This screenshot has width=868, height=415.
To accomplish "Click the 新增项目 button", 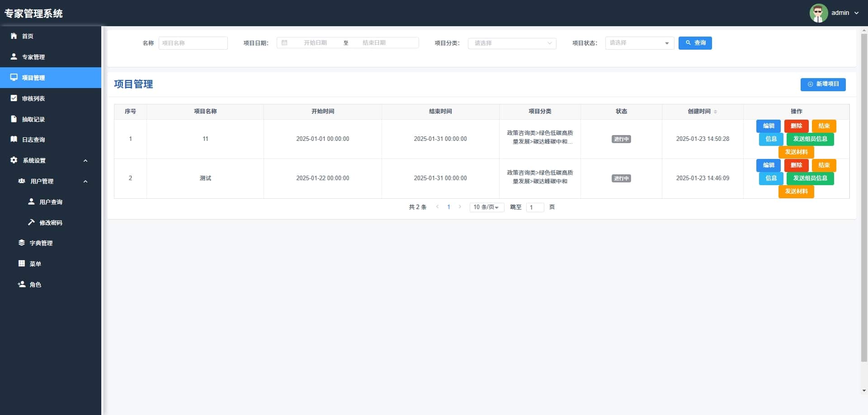I will click(823, 84).
